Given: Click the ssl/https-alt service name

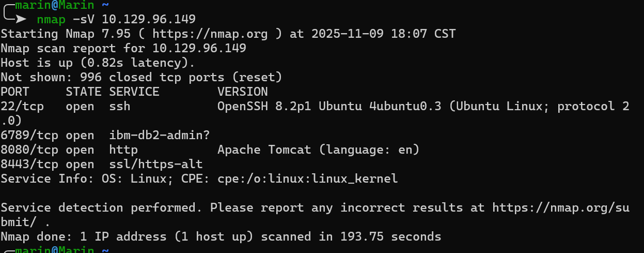Looking at the screenshot, I should 156,165.
